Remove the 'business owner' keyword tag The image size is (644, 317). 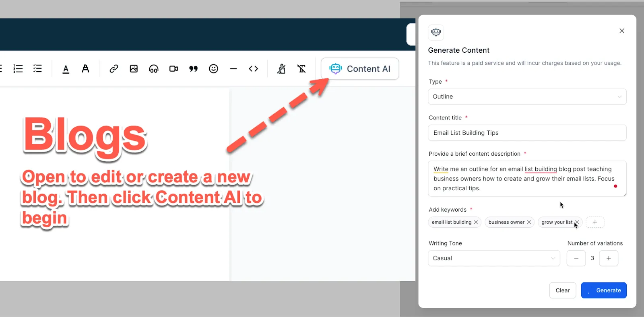click(529, 222)
